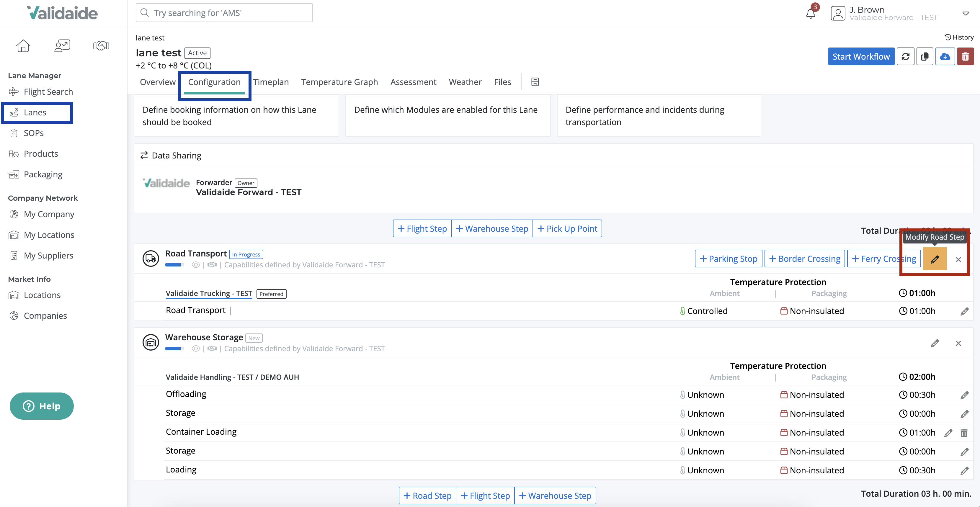This screenshot has height=507, width=980.
Task: Open the Timeplan tab
Action: click(271, 82)
